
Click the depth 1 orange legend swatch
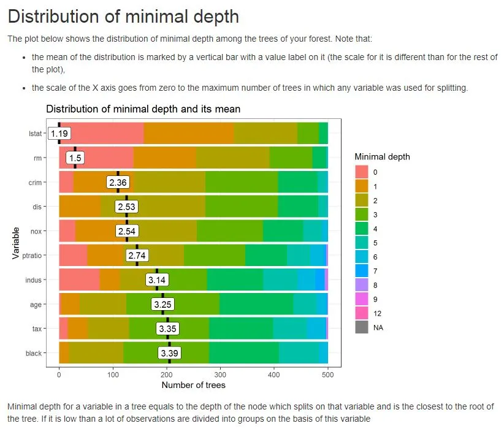click(x=362, y=186)
